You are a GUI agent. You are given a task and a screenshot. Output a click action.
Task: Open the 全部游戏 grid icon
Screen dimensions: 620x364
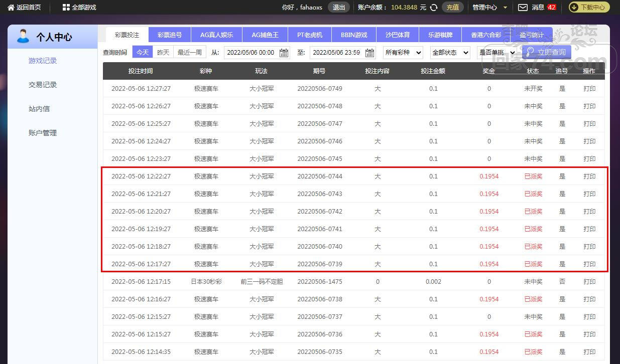[66, 8]
